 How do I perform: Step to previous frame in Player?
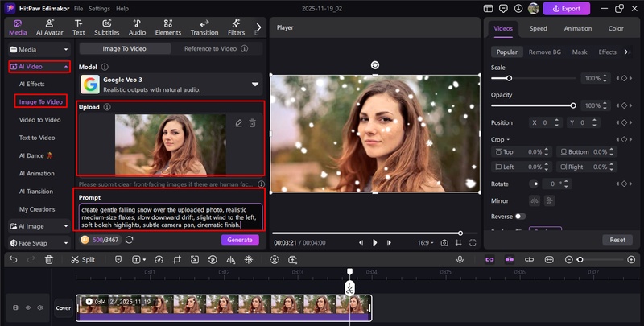pos(361,242)
